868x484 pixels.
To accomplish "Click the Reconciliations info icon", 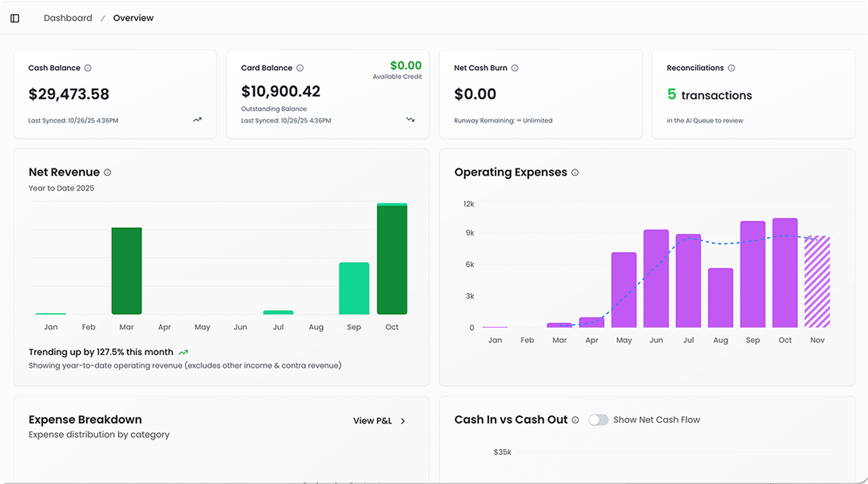I will (x=732, y=68).
